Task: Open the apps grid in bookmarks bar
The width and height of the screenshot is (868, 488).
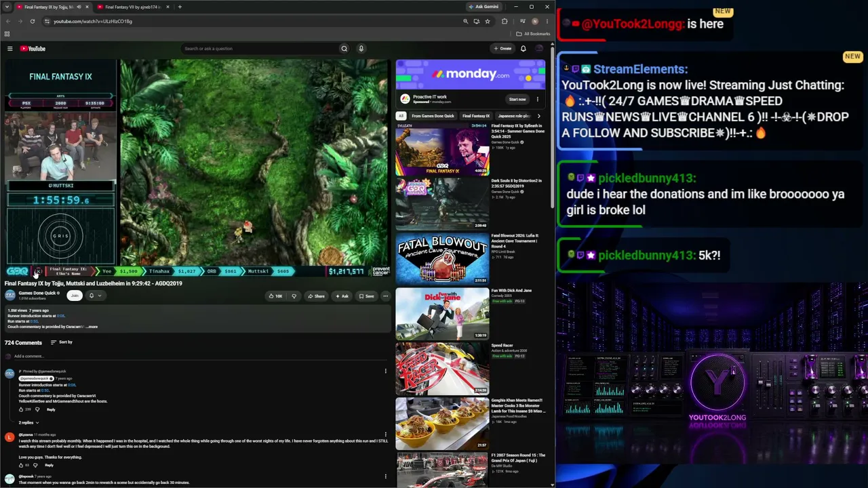Action: tap(7, 34)
